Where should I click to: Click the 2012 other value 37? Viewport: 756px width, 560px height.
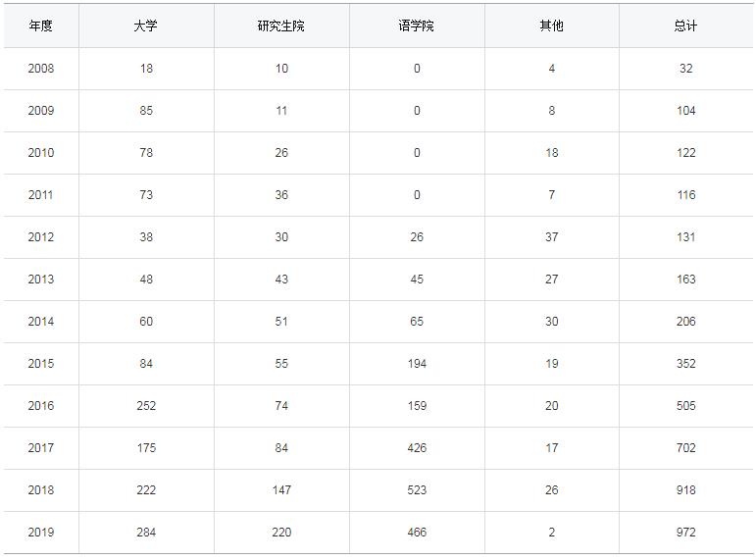[552, 237]
